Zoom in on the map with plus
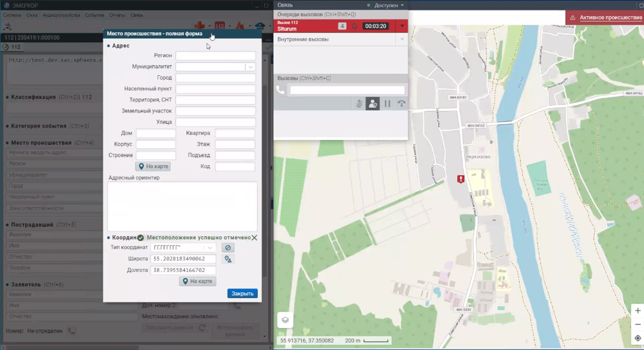This screenshot has height=350, width=644. (x=638, y=311)
